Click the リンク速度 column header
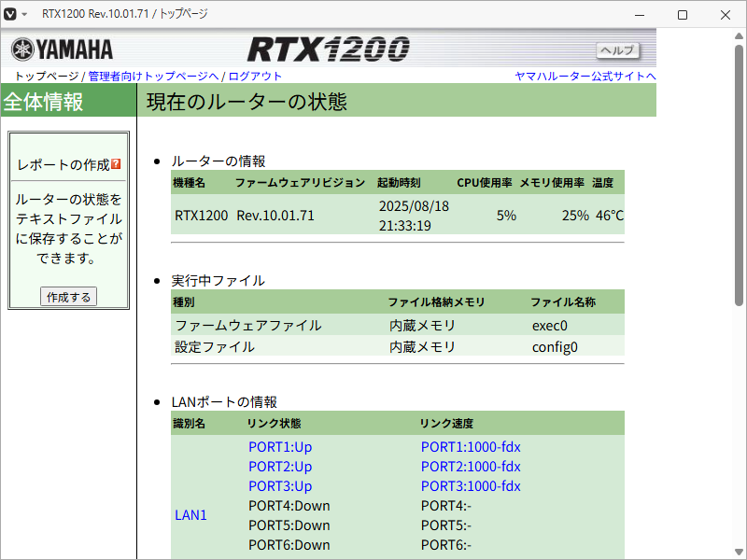This screenshot has width=747, height=560. [x=446, y=423]
